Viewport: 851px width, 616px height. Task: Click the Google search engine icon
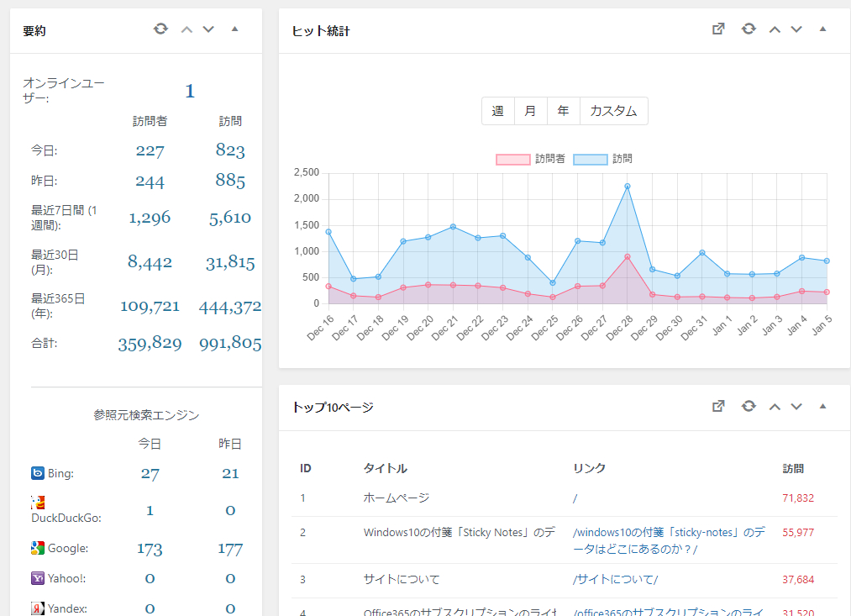tap(38, 548)
